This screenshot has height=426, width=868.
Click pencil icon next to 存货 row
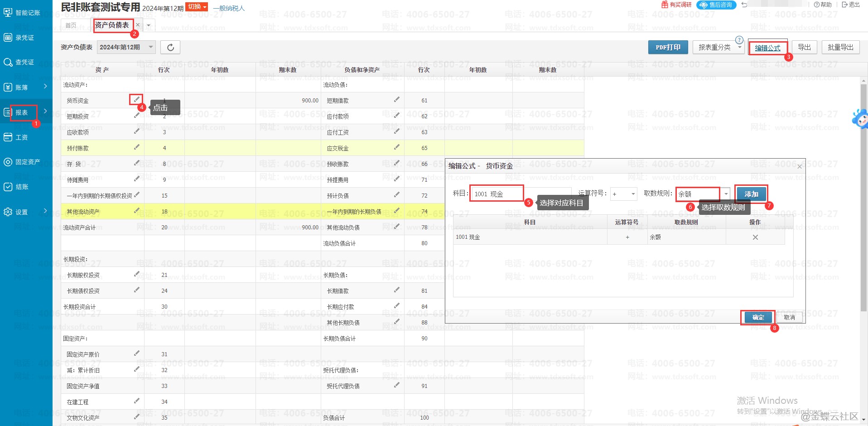click(x=136, y=163)
